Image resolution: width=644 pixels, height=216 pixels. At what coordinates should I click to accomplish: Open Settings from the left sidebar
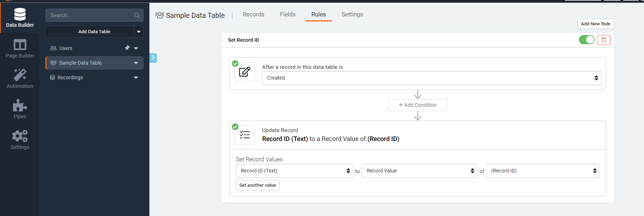tap(20, 140)
